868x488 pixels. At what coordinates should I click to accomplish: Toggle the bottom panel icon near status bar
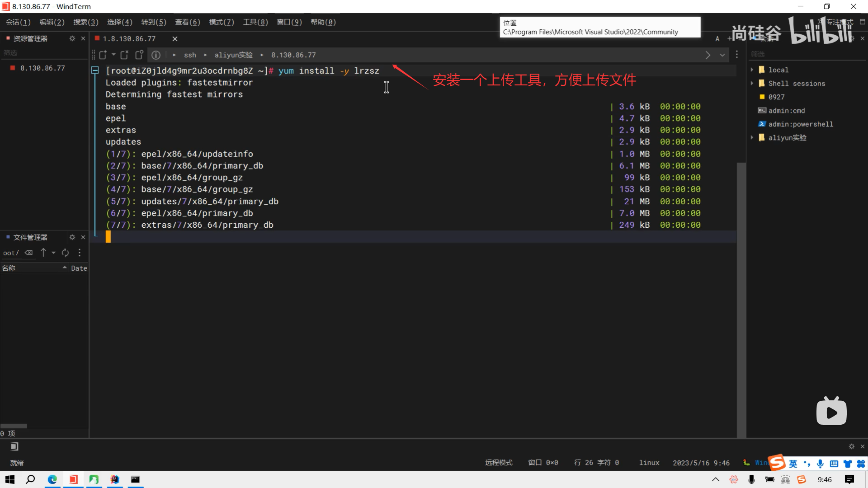click(14, 446)
